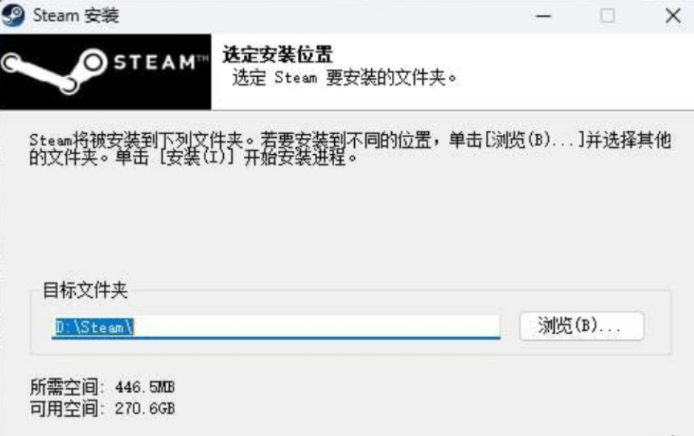Image resolution: width=694 pixels, height=436 pixels.
Task: Close the Steam 安装 installer window
Action: click(673, 16)
